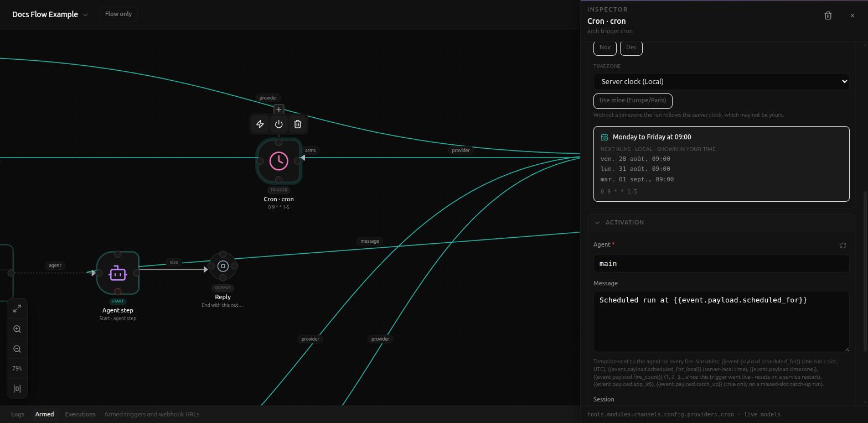The image size is (868, 423).
Task: Delete node via canvas trash icon
Action: click(298, 124)
